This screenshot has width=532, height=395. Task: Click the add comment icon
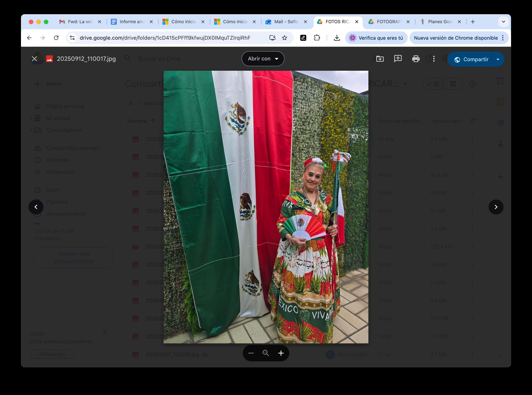398,59
